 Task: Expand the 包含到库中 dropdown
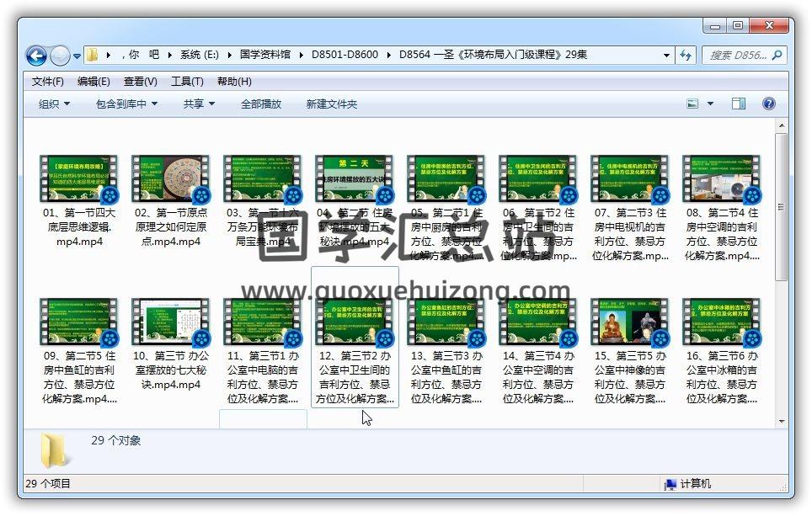coord(127,104)
